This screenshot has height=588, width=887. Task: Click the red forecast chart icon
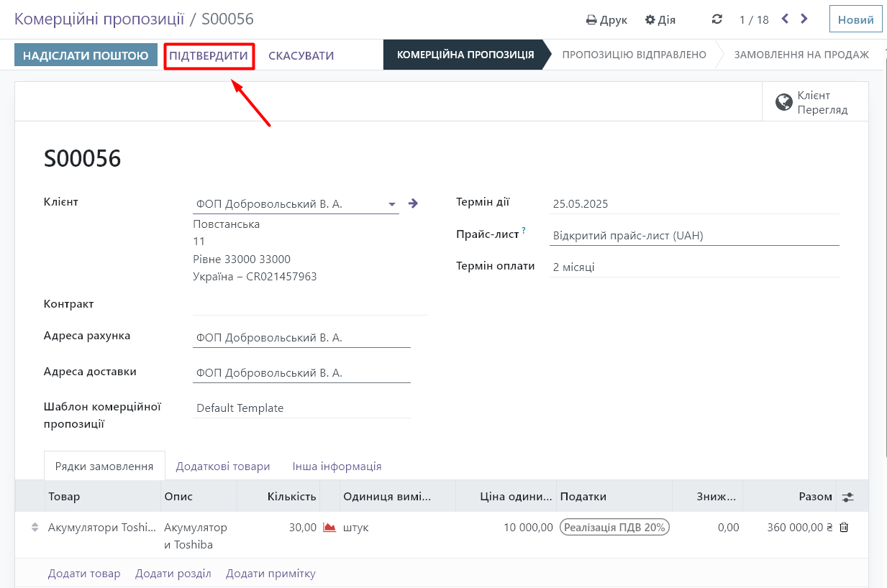(x=329, y=528)
